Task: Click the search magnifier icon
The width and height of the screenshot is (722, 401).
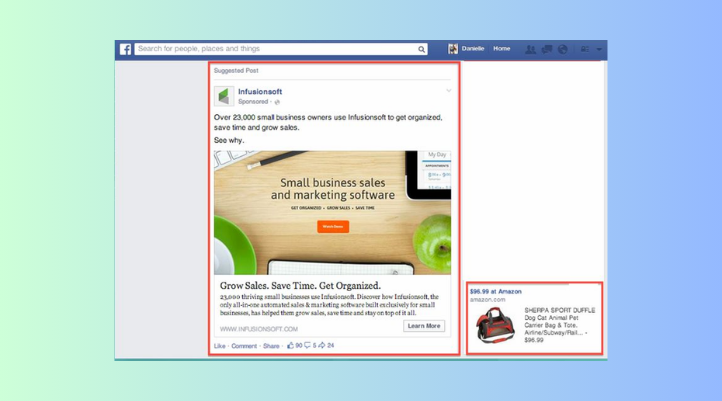Action: pos(421,49)
